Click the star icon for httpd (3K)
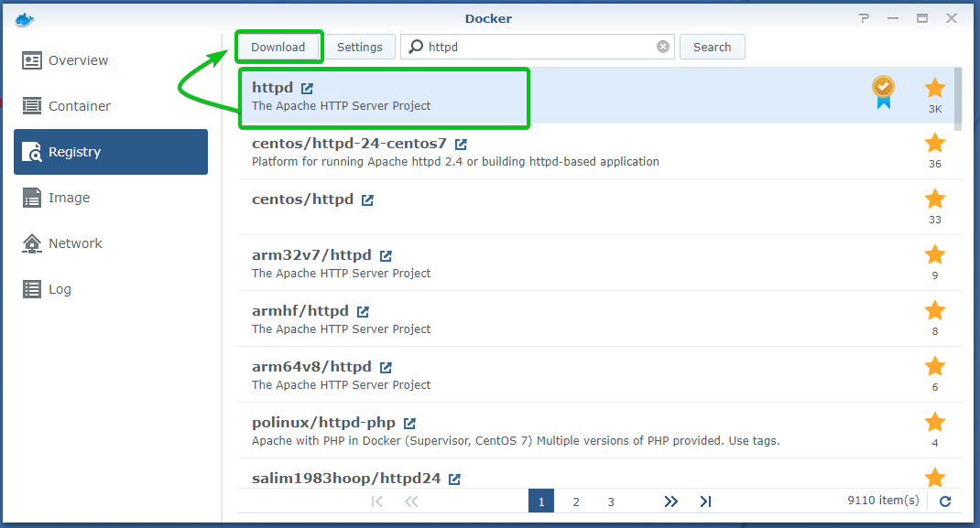This screenshot has height=528, width=980. click(x=935, y=88)
